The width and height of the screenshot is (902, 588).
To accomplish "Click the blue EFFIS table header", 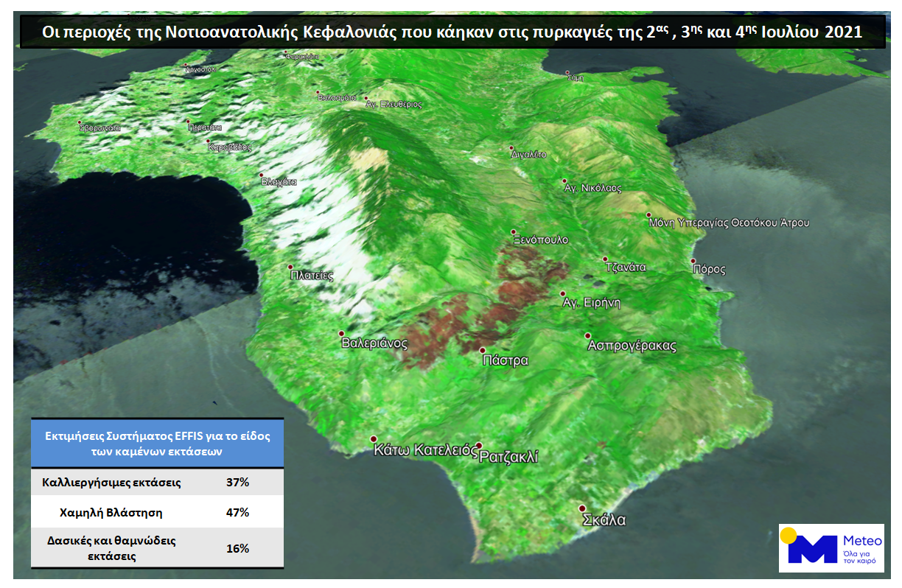I will click(x=157, y=443).
